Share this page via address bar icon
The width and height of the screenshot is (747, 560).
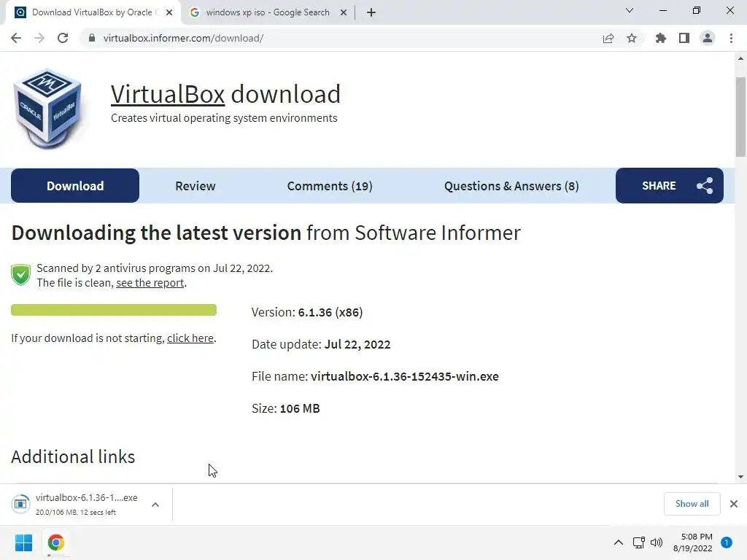pyautogui.click(x=608, y=38)
